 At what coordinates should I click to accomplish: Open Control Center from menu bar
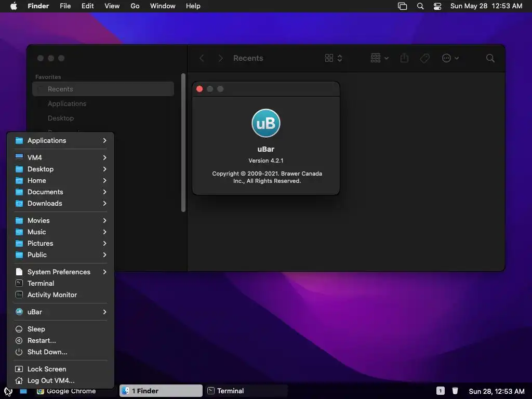(437, 6)
